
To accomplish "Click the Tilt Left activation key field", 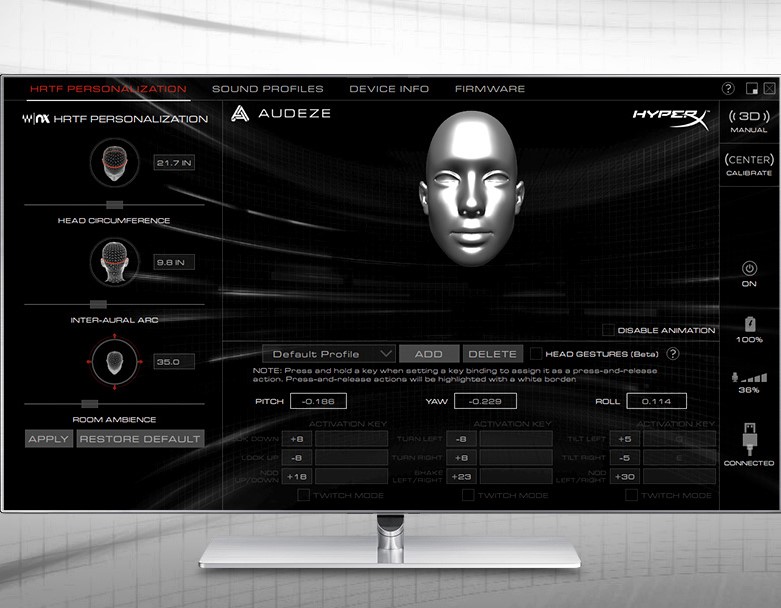I will coord(679,439).
